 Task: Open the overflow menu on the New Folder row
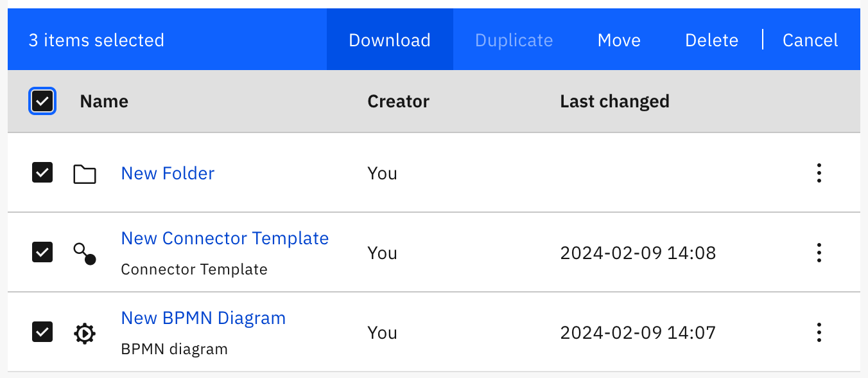pyautogui.click(x=819, y=173)
